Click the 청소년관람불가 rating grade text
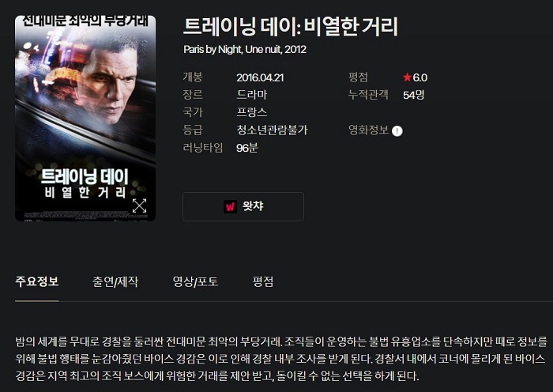 (x=273, y=130)
